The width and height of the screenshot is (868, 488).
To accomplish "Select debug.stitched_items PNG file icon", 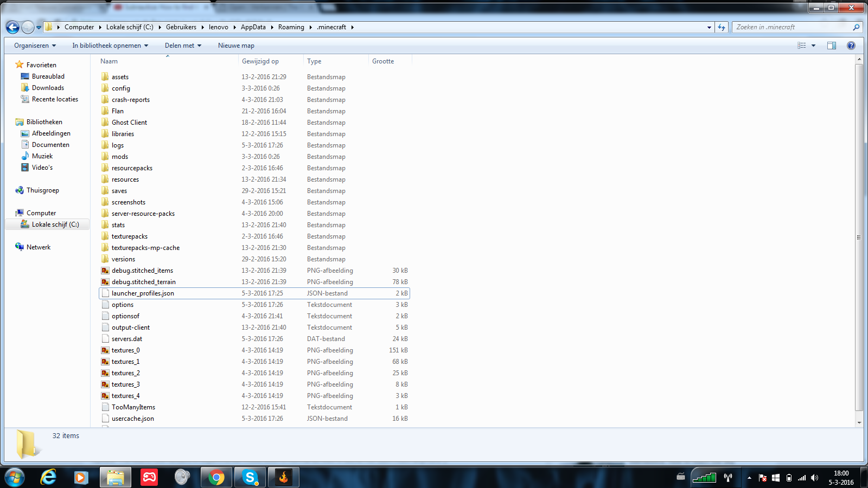I will (105, 271).
